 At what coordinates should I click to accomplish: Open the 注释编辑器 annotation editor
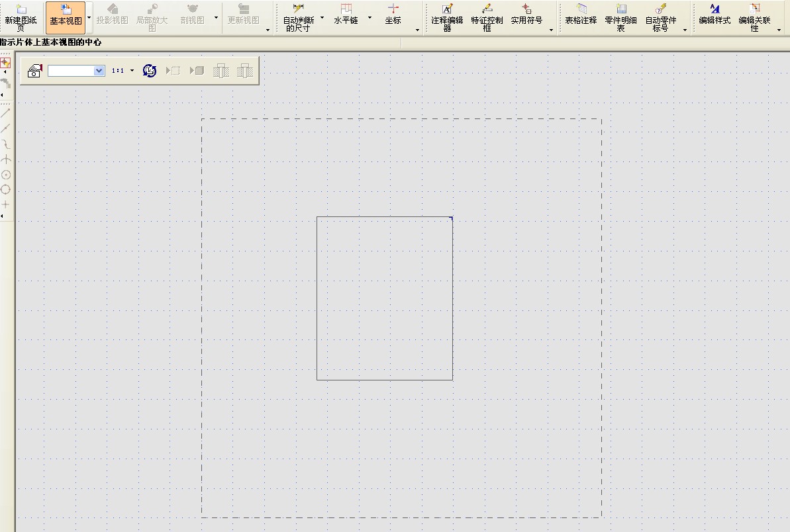point(447,17)
